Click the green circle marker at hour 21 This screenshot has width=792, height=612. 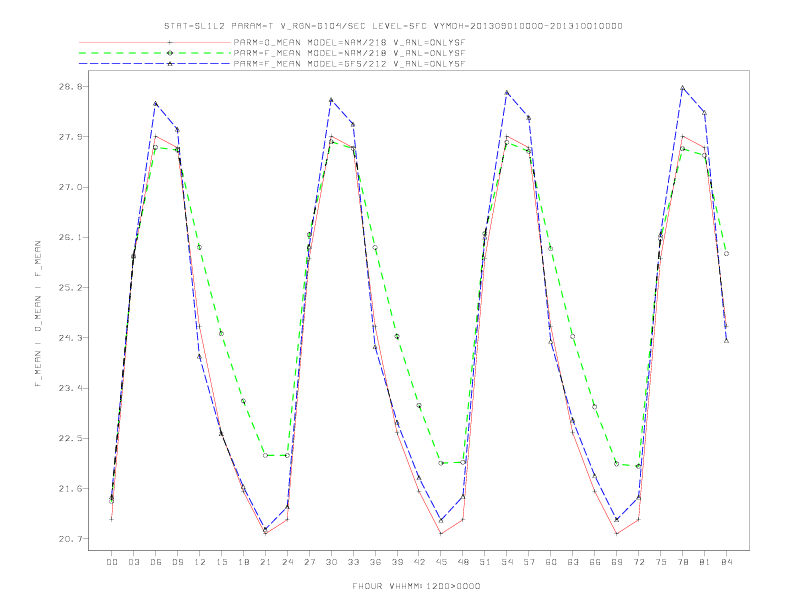265,455
